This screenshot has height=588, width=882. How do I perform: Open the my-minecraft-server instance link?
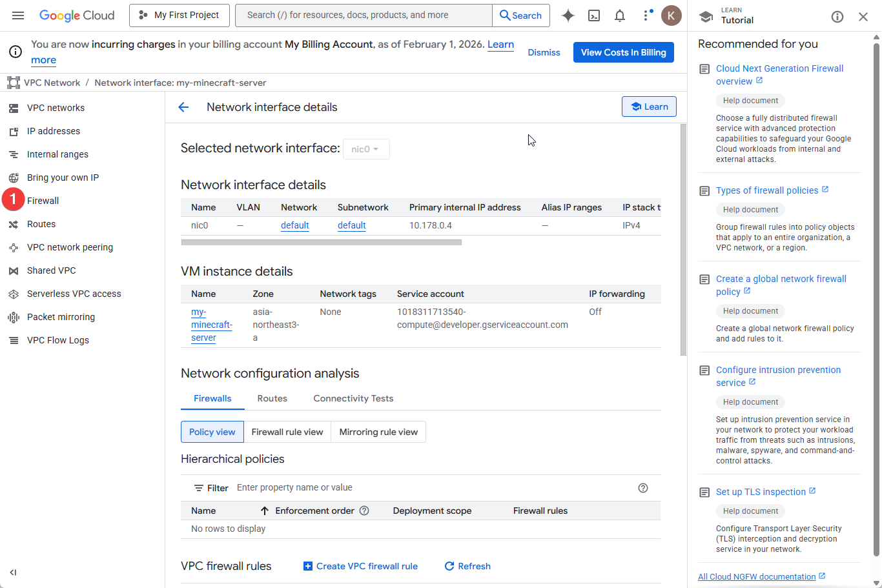click(x=212, y=325)
